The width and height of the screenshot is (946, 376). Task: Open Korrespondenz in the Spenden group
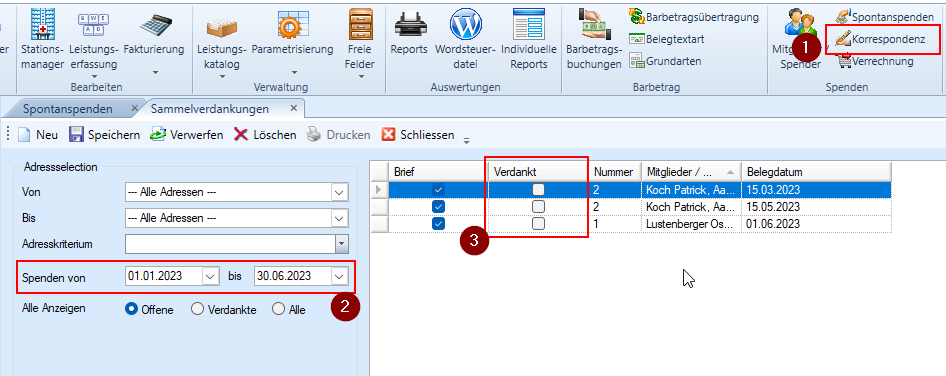(x=880, y=39)
